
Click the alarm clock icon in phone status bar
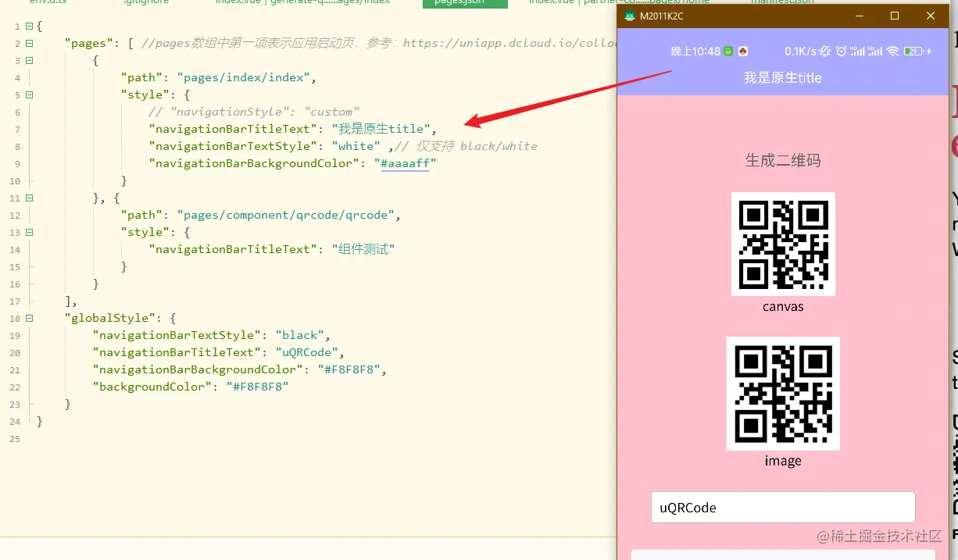tap(841, 52)
